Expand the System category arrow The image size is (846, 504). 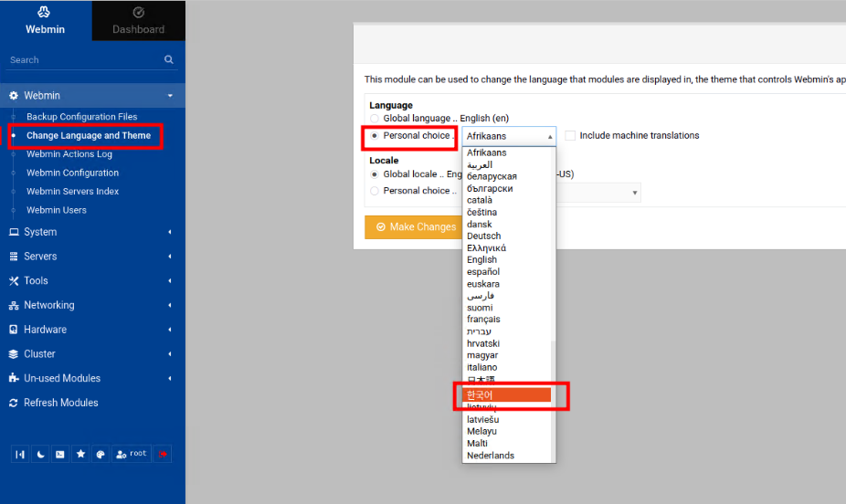[x=170, y=232]
